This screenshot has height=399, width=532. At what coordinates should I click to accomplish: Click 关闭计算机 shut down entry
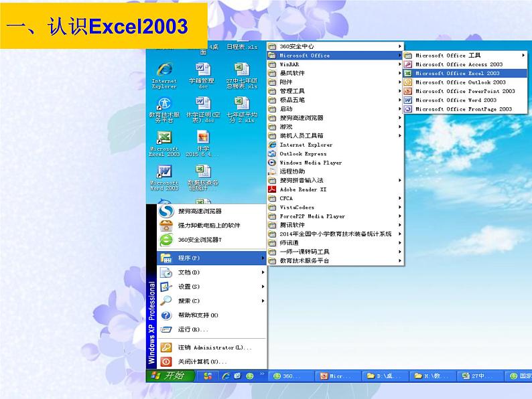click(x=212, y=362)
